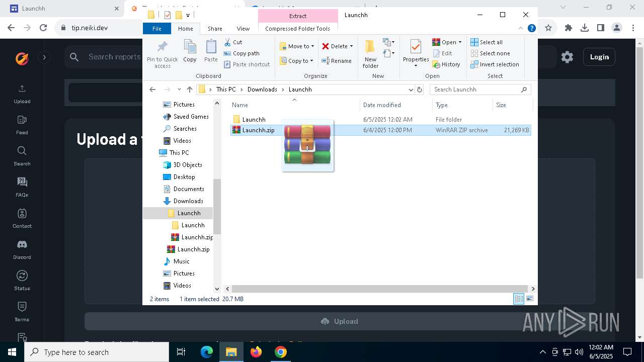Click Invert selection

(495, 64)
